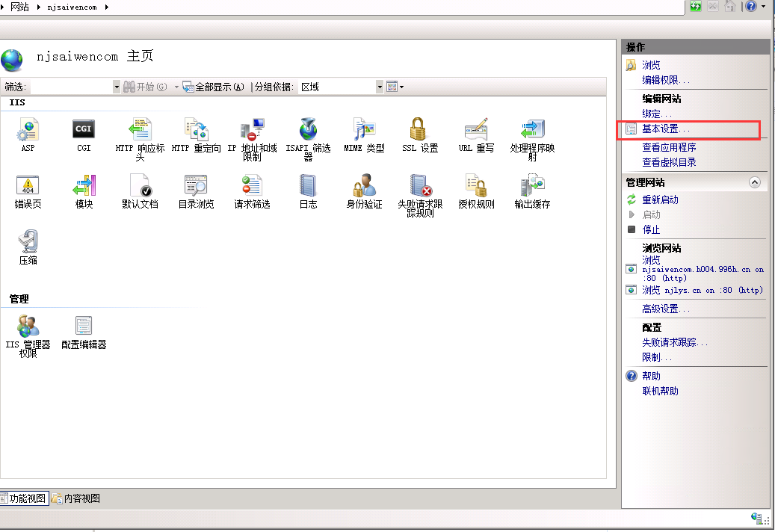Open the CGI settings icon

click(x=84, y=130)
